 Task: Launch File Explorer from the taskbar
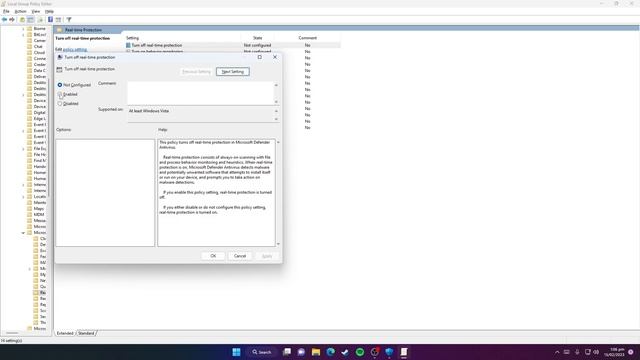316,352
